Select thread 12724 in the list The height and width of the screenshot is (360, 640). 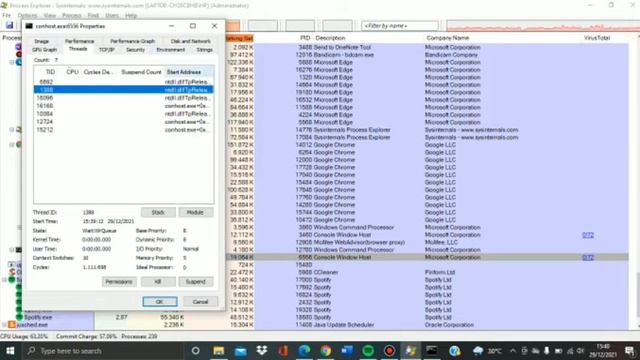click(x=123, y=122)
